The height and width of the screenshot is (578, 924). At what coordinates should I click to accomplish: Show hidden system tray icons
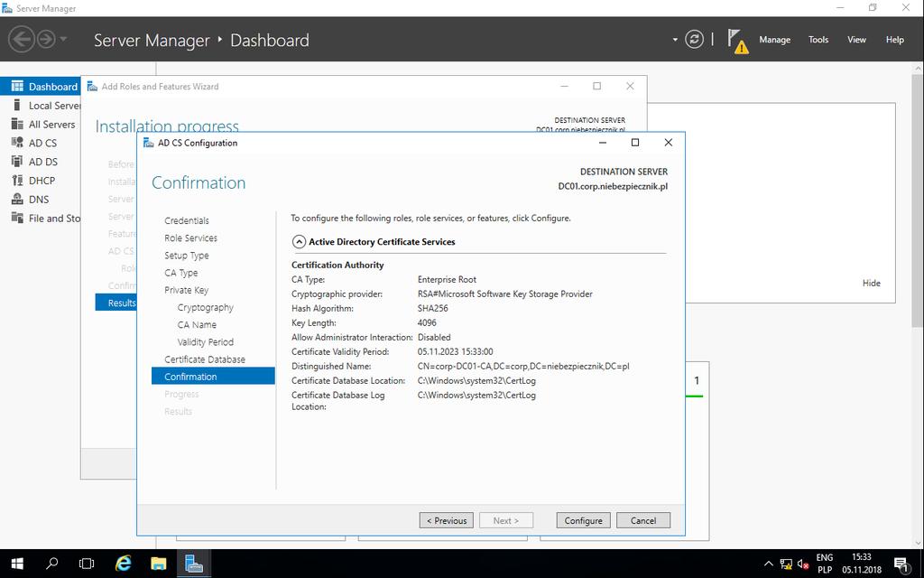[769, 564]
